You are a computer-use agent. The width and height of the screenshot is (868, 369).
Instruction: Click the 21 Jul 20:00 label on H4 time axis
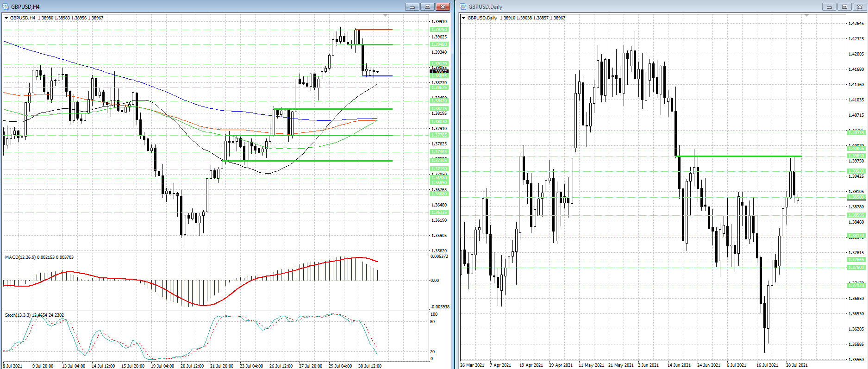[222, 366]
